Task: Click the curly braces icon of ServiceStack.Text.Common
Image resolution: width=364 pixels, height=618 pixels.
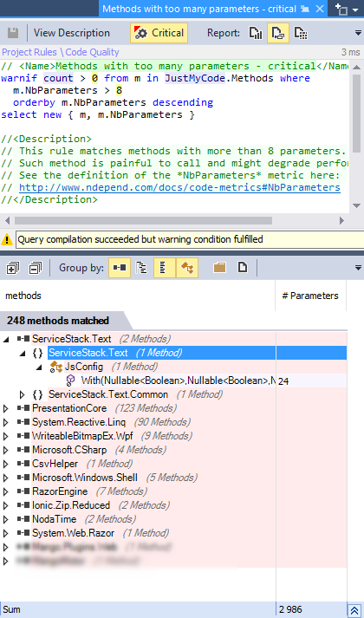Action: [37, 394]
